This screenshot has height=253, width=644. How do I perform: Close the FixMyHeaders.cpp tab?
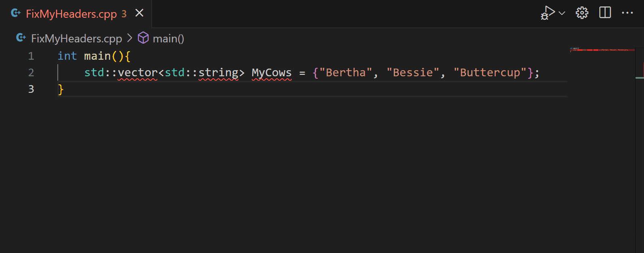[139, 13]
